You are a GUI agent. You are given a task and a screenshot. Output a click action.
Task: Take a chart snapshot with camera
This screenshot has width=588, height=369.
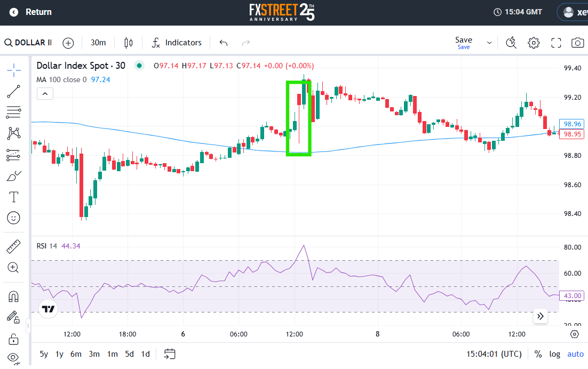pyautogui.click(x=577, y=43)
